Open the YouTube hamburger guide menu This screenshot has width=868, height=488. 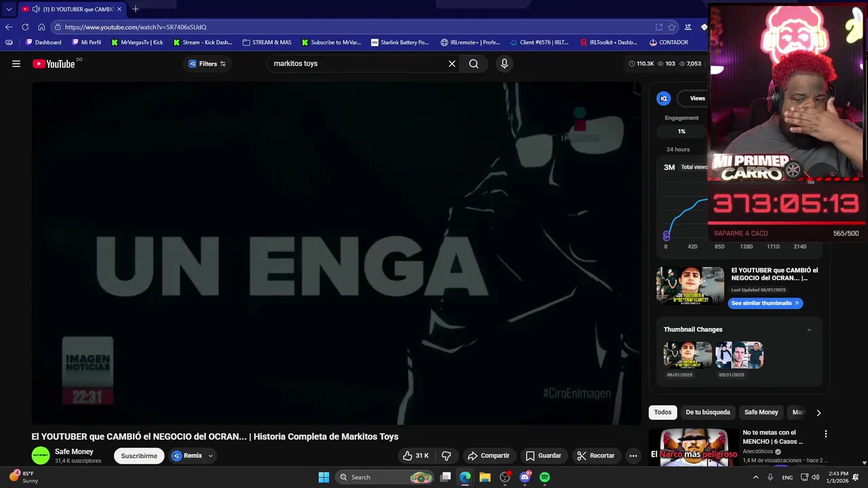pyautogui.click(x=16, y=64)
